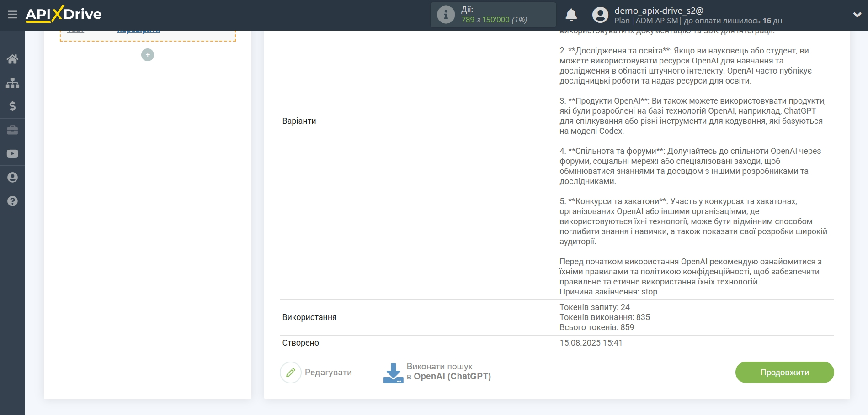868x415 pixels.
Task: Click the Використання row label
Action: click(x=309, y=317)
